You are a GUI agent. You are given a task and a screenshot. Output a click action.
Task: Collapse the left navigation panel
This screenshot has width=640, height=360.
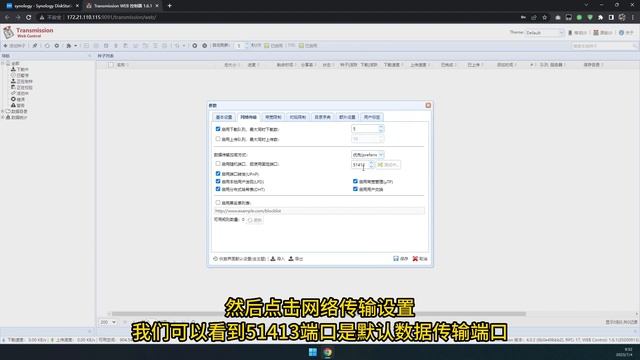(90, 56)
